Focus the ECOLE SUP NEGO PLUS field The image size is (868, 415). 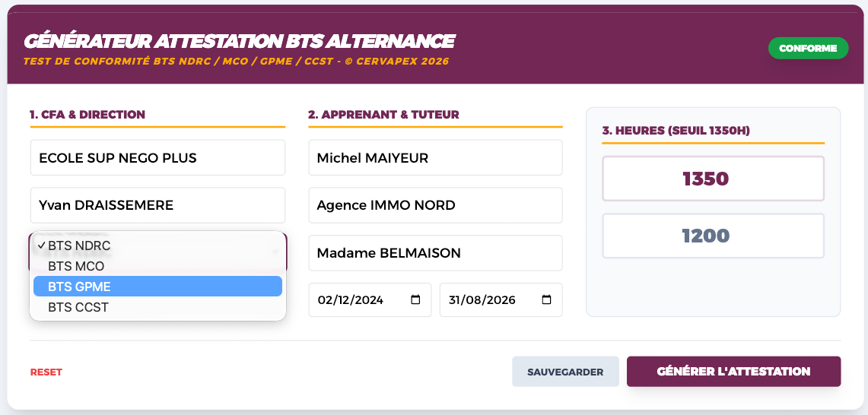[x=157, y=158]
